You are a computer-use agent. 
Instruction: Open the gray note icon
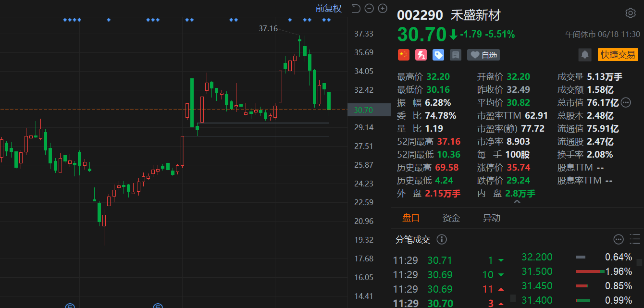[455, 55]
